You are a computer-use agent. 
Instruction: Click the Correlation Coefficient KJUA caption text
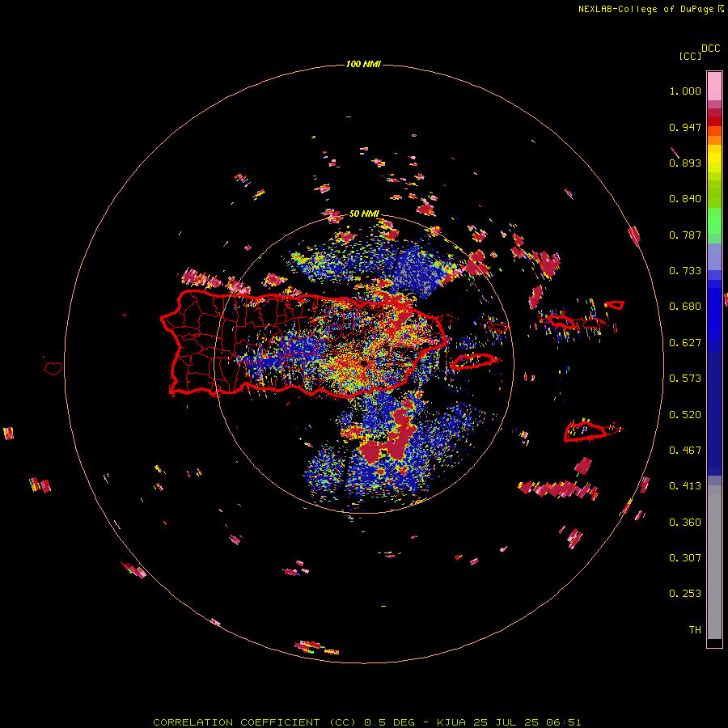[366, 722]
